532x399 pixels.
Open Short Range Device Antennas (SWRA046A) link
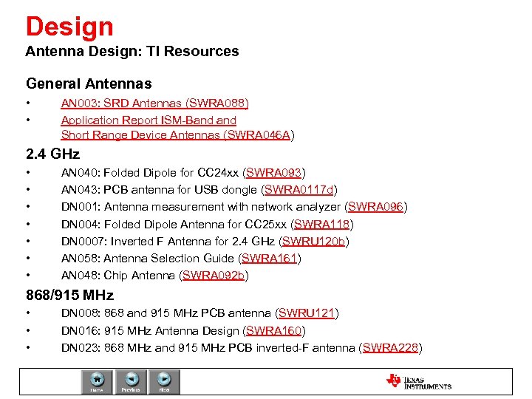point(176,135)
